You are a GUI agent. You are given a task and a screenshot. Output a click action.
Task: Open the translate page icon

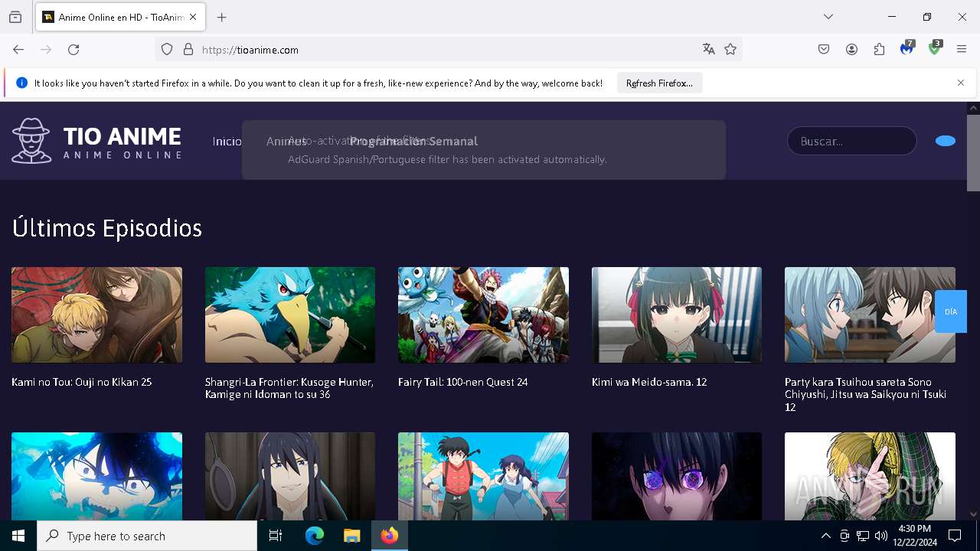coord(709,50)
